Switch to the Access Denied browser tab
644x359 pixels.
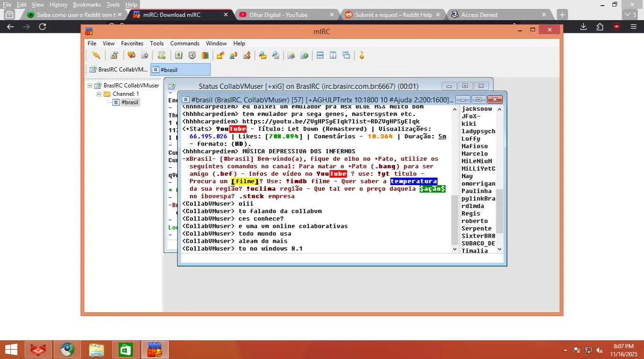pyautogui.click(x=499, y=14)
